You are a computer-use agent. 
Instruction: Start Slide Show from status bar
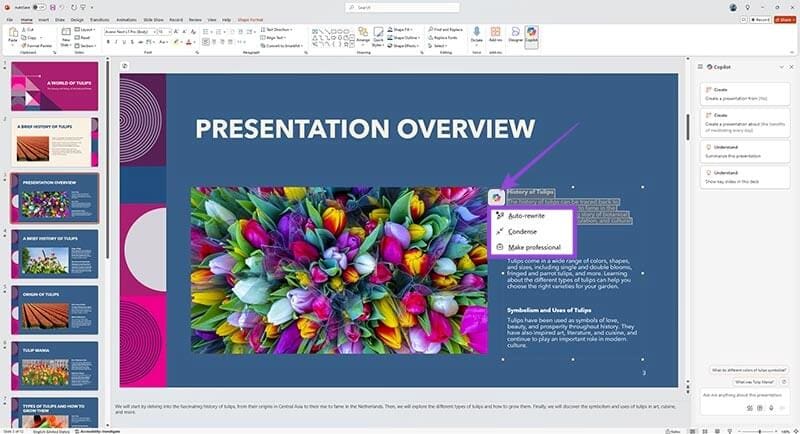[730, 431]
